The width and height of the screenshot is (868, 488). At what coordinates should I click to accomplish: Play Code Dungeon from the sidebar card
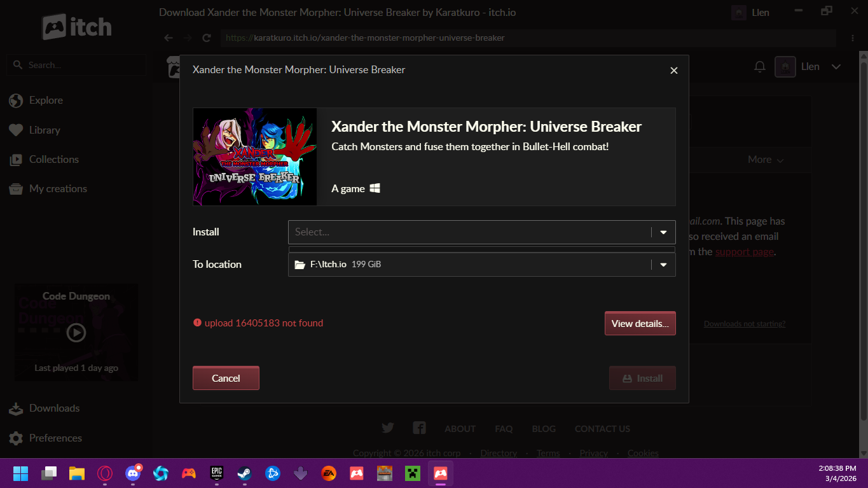tap(76, 332)
